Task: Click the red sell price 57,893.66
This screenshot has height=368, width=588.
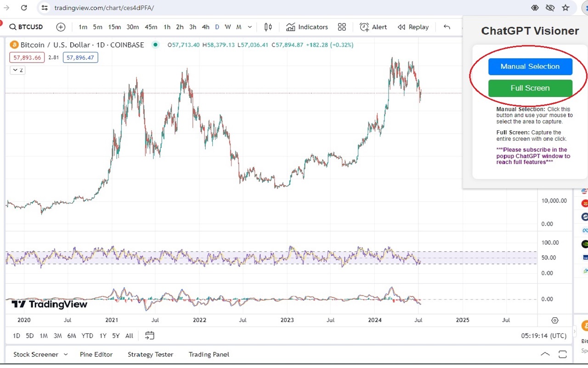Action: click(x=27, y=57)
